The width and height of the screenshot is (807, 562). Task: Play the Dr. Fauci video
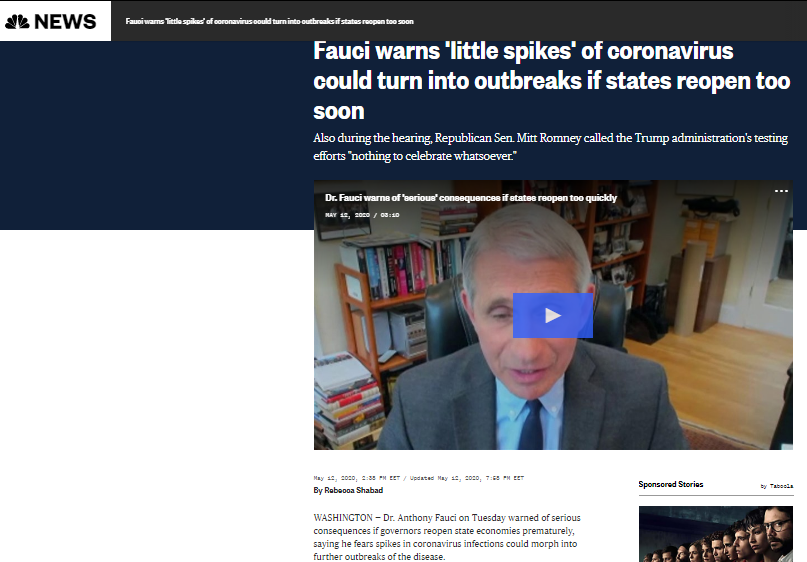point(553,315)
